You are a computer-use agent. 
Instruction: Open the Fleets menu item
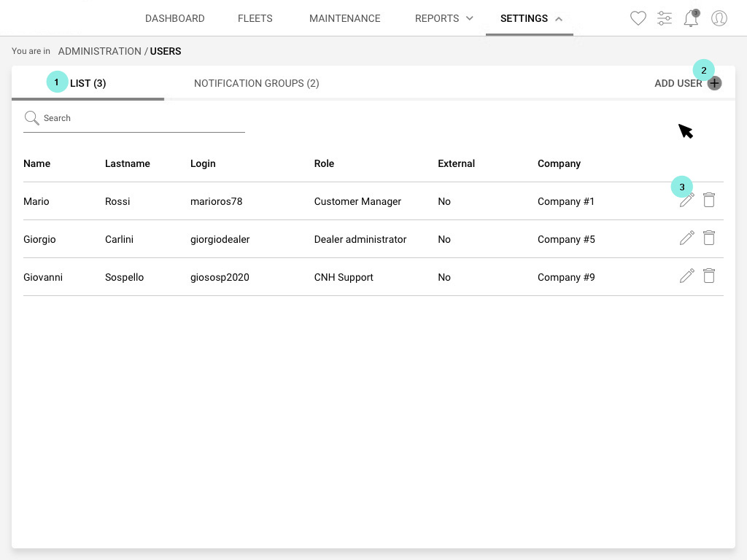[255, 18]
